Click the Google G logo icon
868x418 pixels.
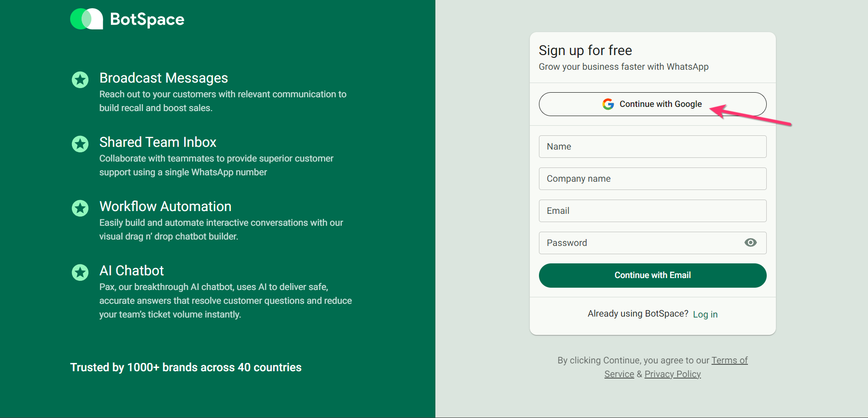(x=608, y=104)
